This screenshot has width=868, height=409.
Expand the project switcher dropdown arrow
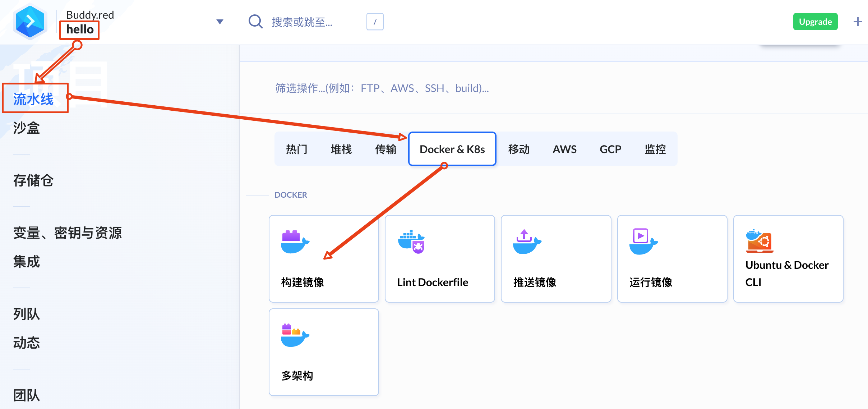pyautogui.click(x=220, y=22)
